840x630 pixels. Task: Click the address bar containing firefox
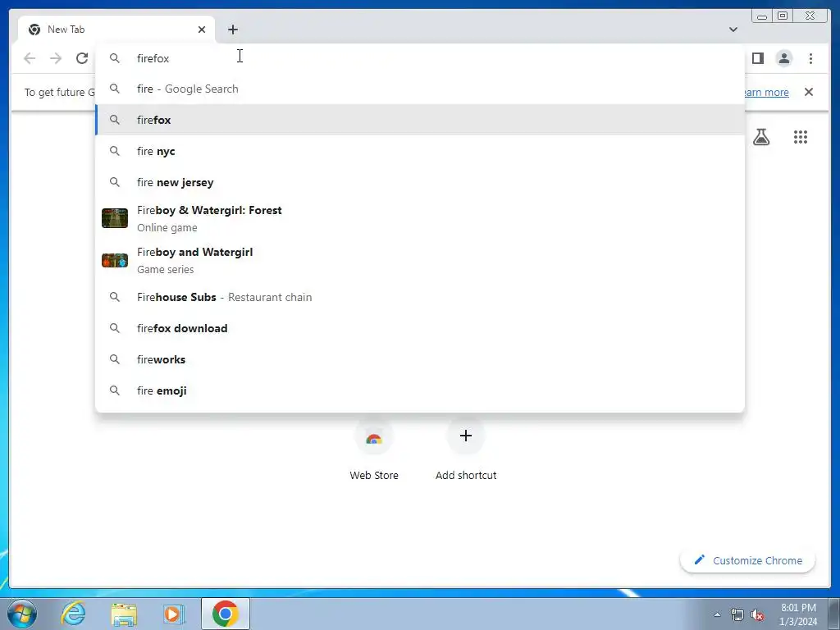click(420, 58)
